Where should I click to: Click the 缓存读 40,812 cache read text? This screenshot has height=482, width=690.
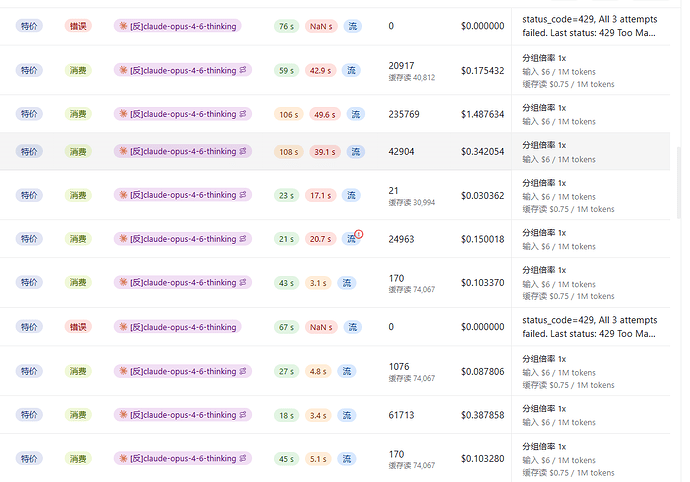(x=412, y=77)
